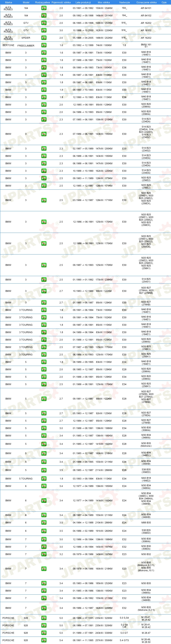
Task: Select the 10.1996 -> 10.2000 production years
Action: tap(83, 31)
